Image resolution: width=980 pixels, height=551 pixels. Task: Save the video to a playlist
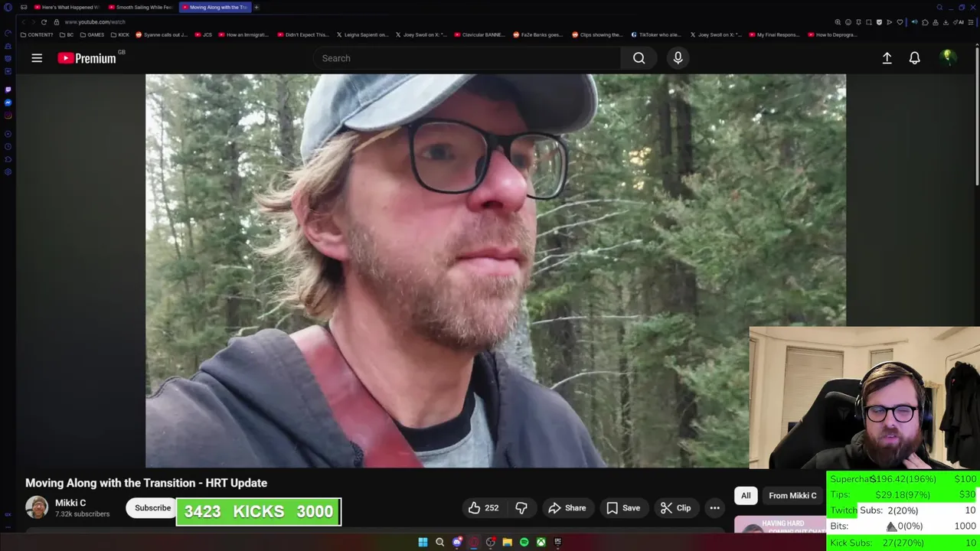[x=623, y=508]
